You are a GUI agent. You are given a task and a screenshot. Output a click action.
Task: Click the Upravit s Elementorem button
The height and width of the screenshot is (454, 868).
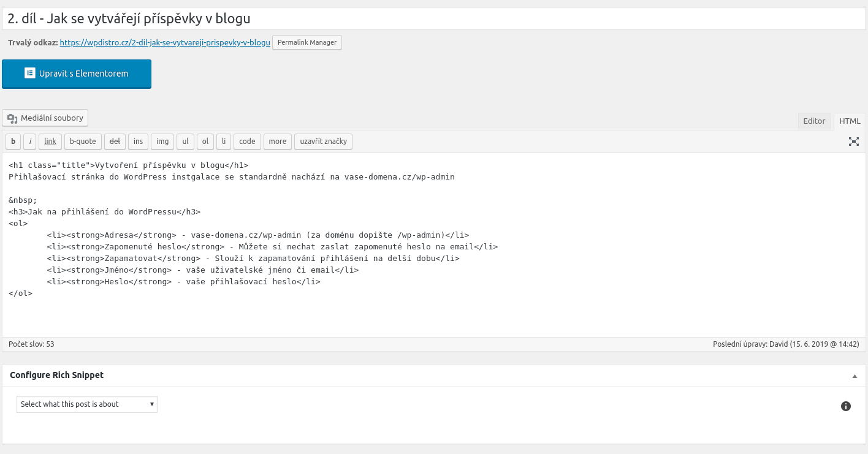coord(77,74)
